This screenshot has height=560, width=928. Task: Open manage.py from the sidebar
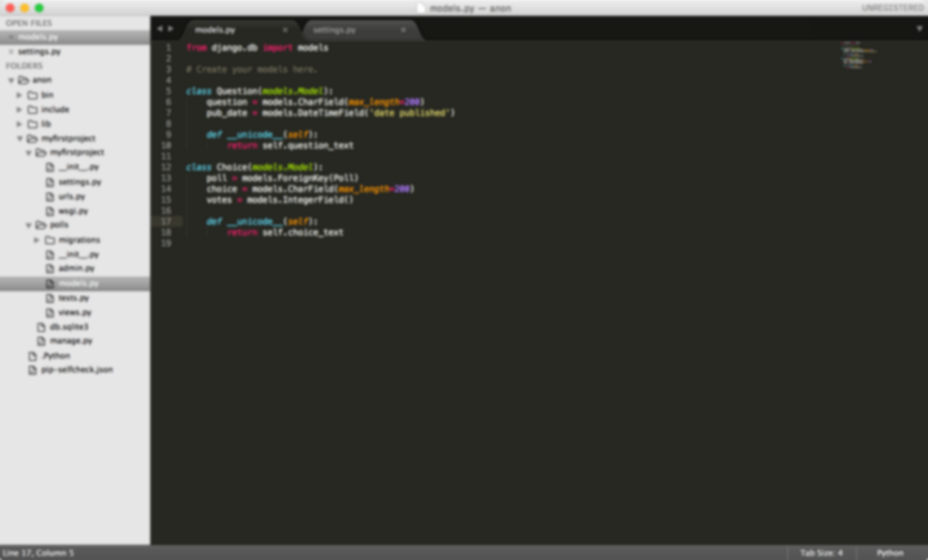[71, 341]
